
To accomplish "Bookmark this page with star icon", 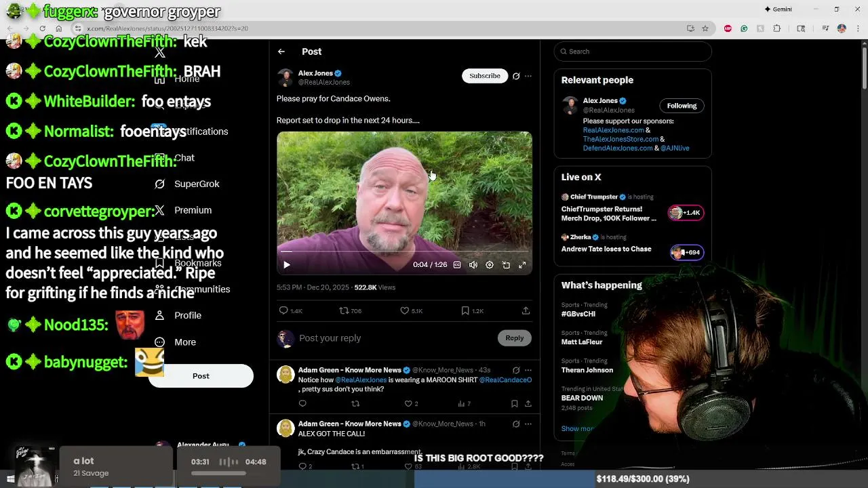I will [705, 28].
